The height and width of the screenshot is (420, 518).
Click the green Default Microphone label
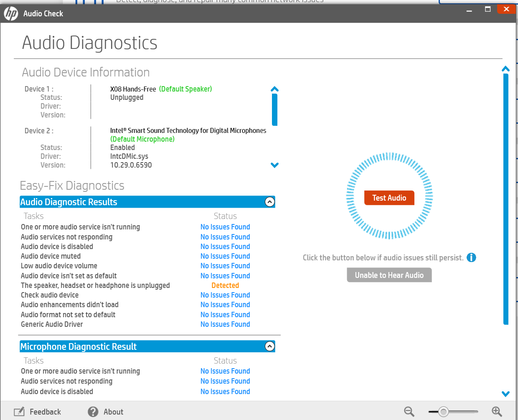point(142,139)
